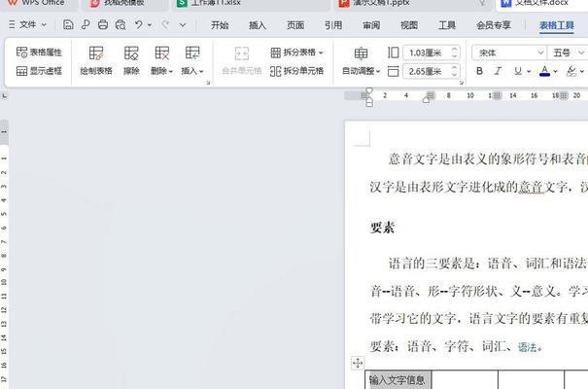Image resolution: width=588 pixels, height=389 pixels.
Task: Switch to the 开始 ribbon tab
Action: point(220,25)
